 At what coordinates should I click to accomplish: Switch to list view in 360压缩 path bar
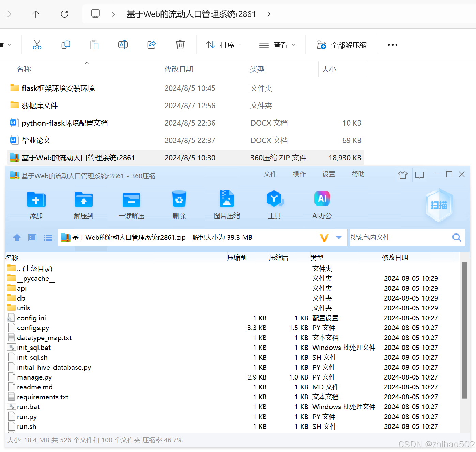(48, 238)
